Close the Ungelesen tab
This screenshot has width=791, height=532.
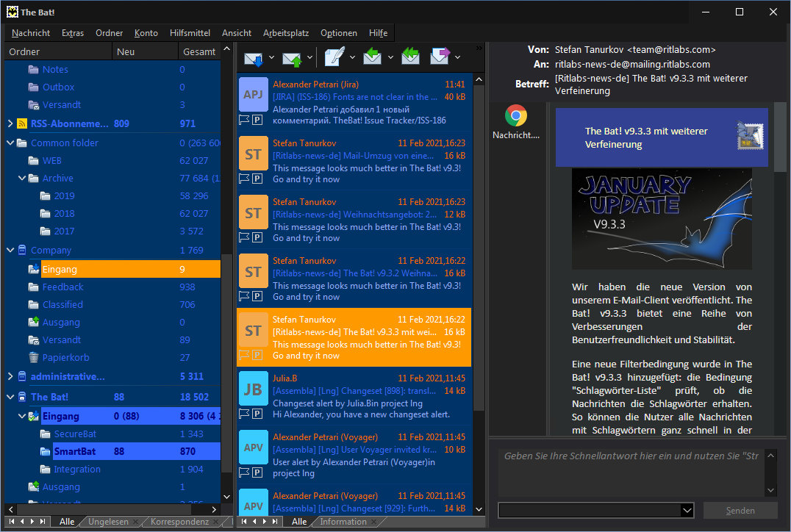tap(136, 522)
